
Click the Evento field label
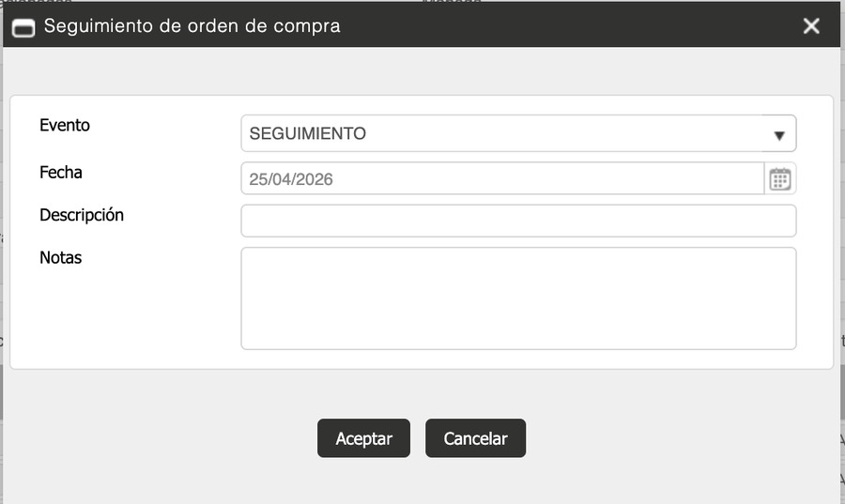[65, 125]
